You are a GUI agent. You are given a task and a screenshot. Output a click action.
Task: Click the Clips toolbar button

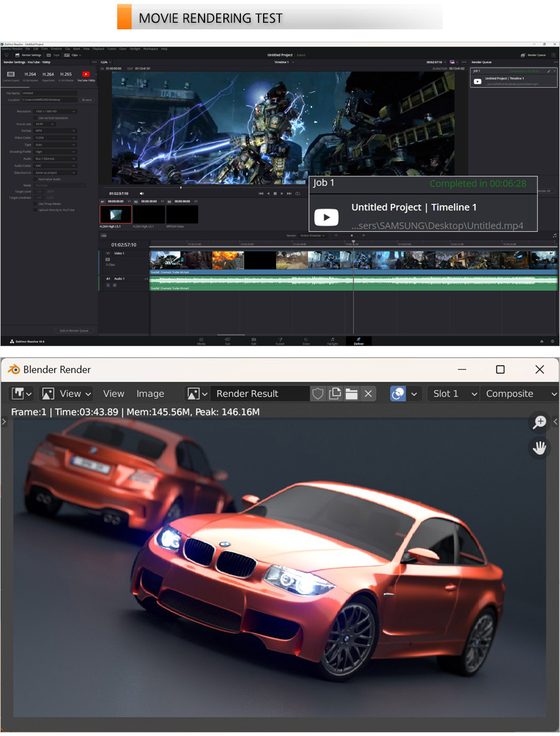coord(72,55)
